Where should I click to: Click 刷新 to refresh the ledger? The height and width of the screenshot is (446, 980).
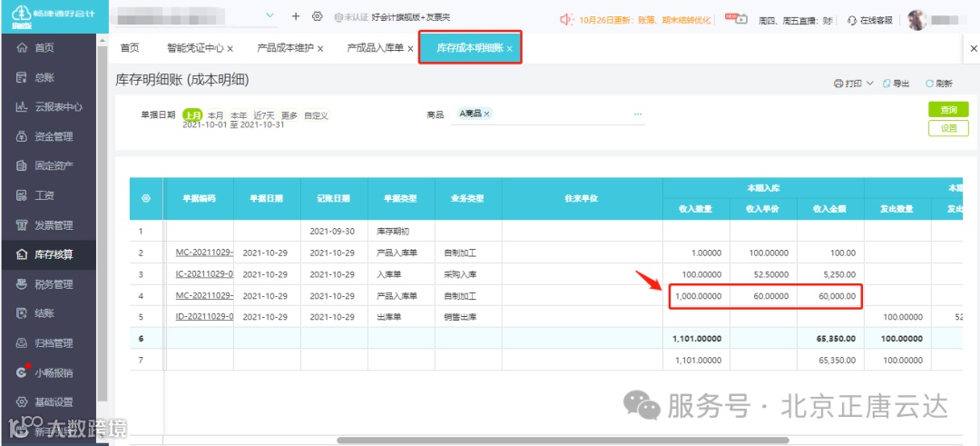click(x=939, y=84)
